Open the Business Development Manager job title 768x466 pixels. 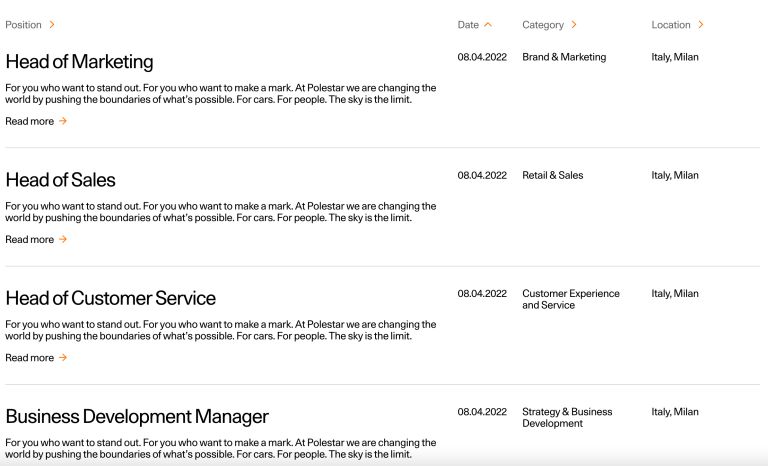click(x=137, y=417)
